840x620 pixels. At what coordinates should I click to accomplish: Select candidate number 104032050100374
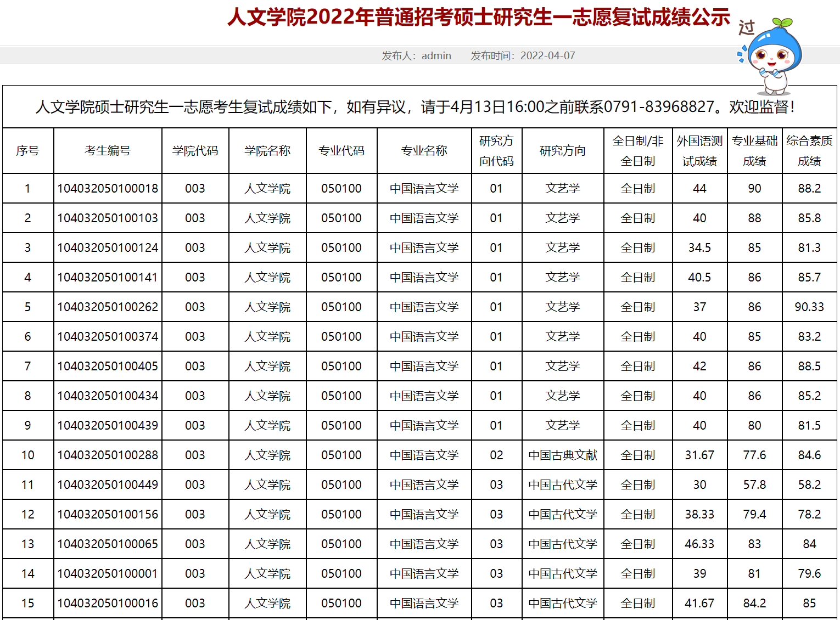click(108, 337)
